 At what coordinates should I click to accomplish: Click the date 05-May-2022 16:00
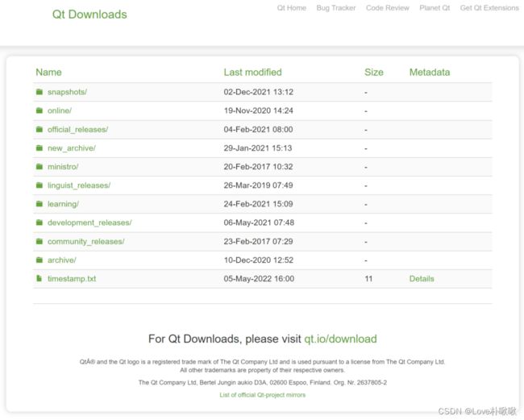259,279
